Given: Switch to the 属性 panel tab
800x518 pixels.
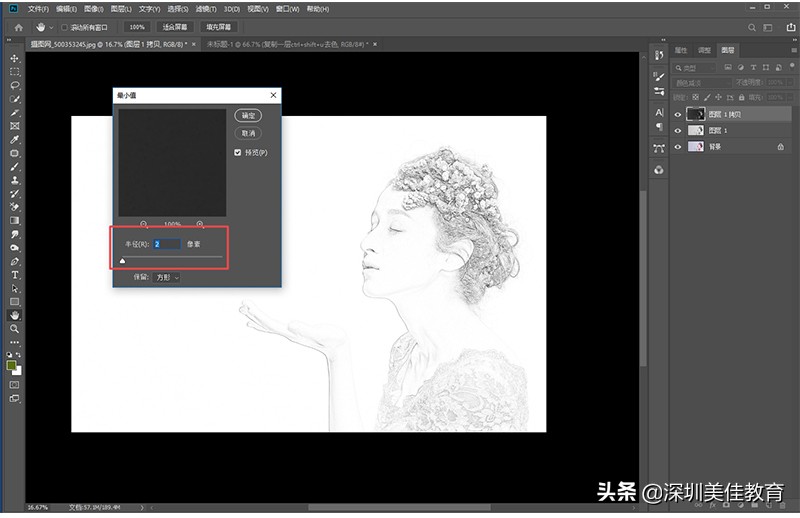Looking at the screenshot, I should [681, 50].
